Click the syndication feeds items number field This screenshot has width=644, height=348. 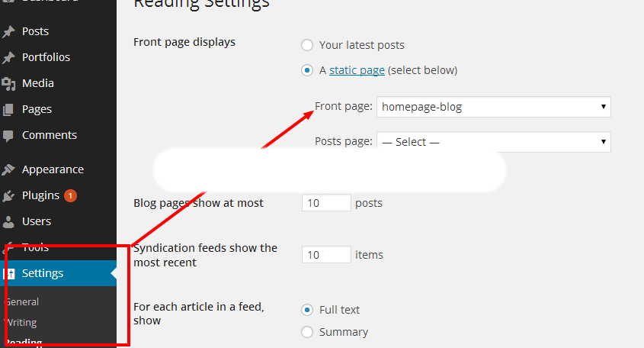[x=326, y=255]
